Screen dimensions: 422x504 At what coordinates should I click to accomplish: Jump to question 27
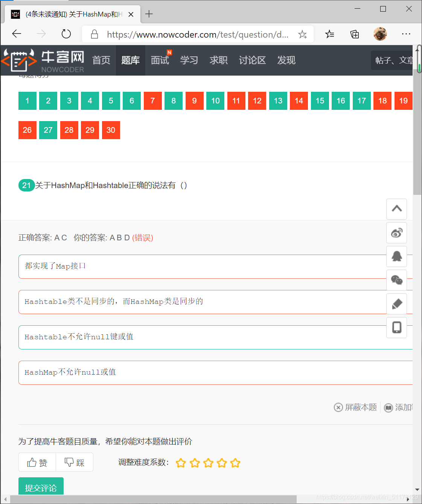(48, 130)
